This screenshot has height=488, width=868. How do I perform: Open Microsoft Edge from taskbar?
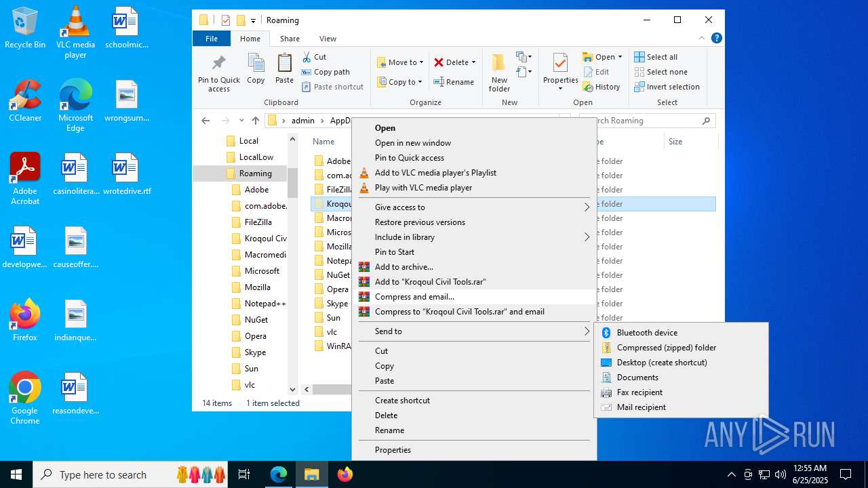click(x=279, y=474)
